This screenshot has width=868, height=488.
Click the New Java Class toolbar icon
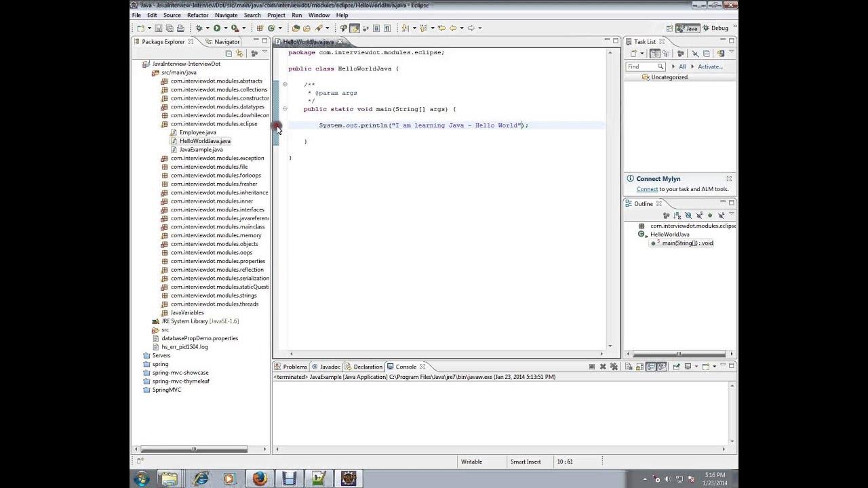271,28
